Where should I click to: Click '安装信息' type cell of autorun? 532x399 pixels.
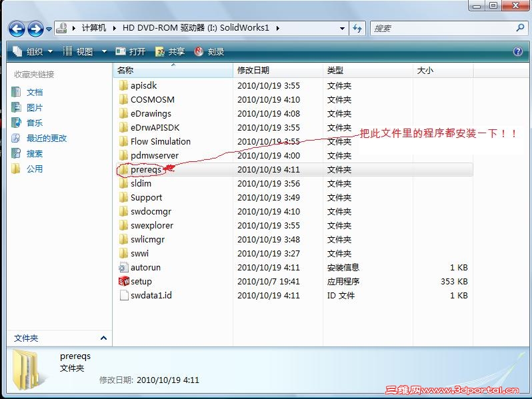[343, 268]
